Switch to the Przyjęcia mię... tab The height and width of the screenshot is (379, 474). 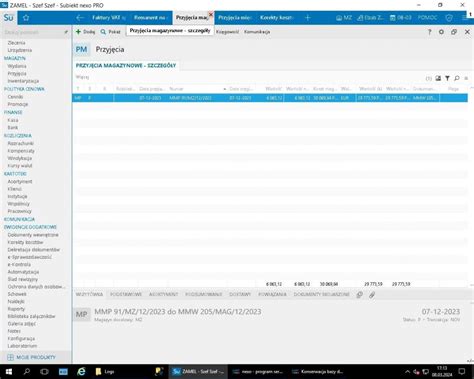[x=235, y=17]
